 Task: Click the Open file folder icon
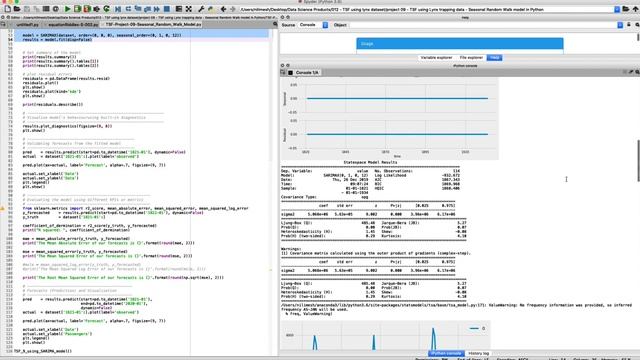coord(17,9)
